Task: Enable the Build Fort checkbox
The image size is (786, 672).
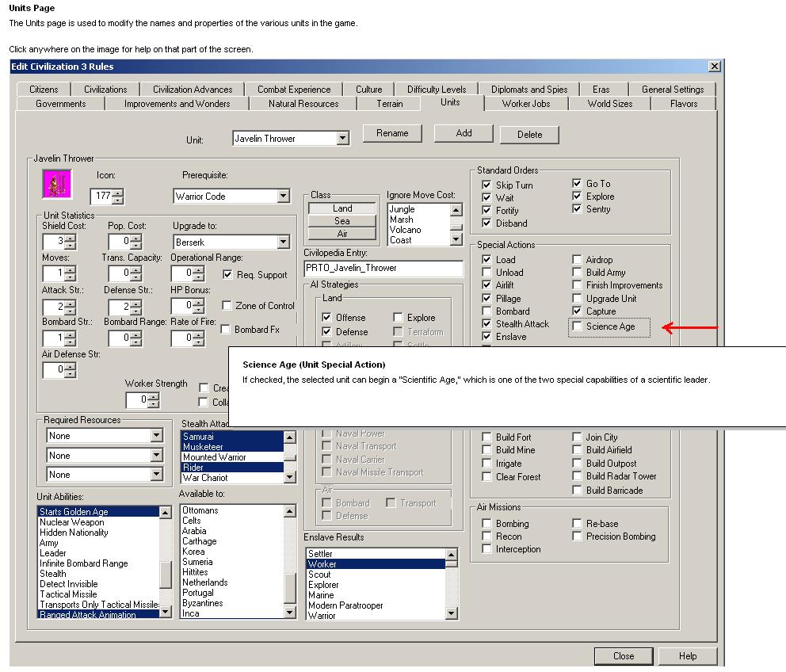Action: pyautogui.click(x=486, y=437)
